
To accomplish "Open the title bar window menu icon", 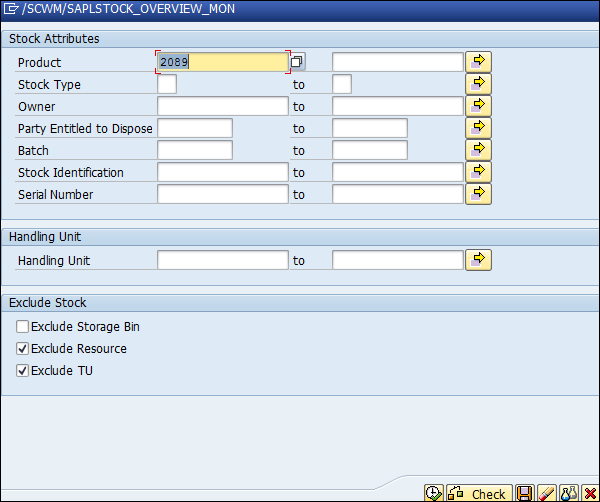I will 11,10.
